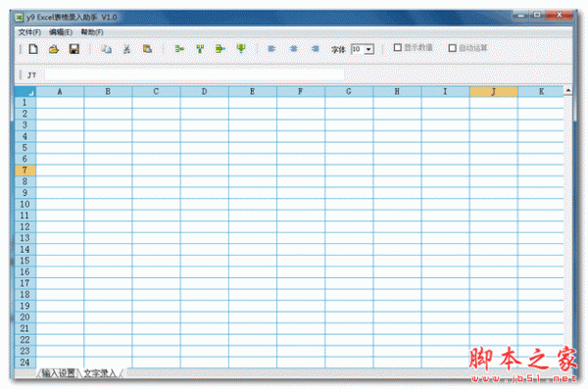
Task: Open the 帮助(F) menu
Action: [92, 32]
